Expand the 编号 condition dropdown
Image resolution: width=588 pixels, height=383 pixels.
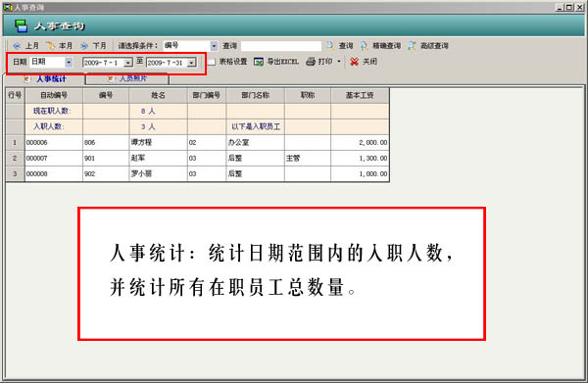pos(214,46)
